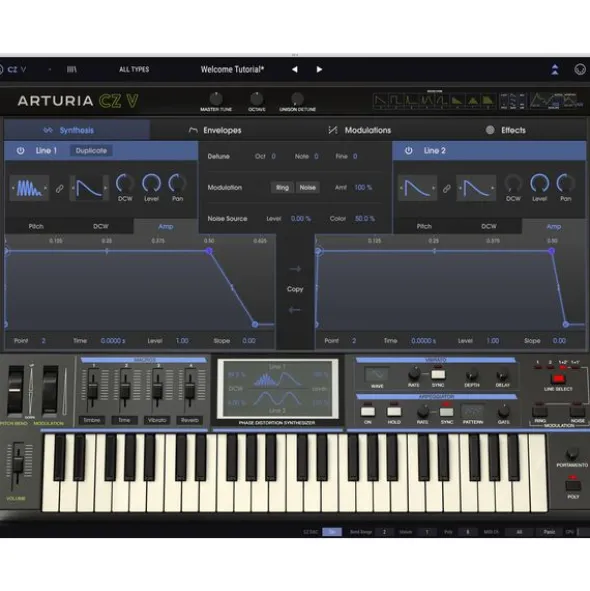This screenshot has height=591, width=590.
Task: Open the Line 2 second waveform selector
Action: pos(476,188)
